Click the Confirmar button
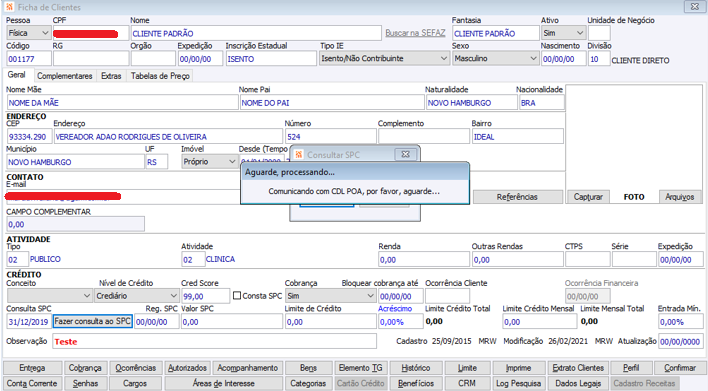Viewport: 708px width, 391px height. click(x=680, y=368)
